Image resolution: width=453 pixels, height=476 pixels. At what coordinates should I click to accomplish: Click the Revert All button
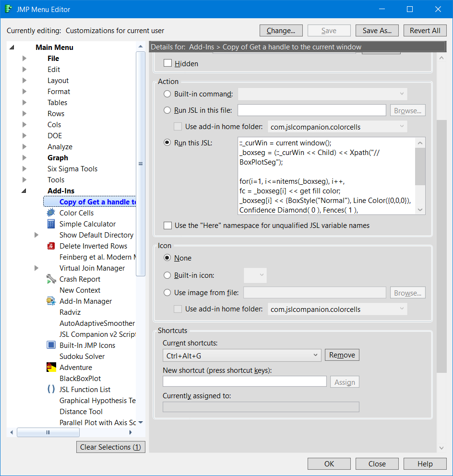coord(425,31)
